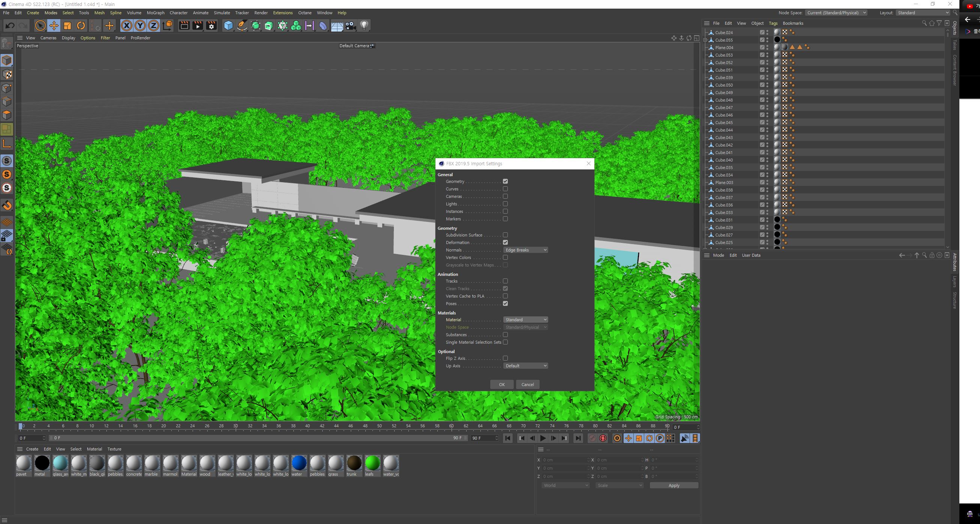The image size is (980, 524).
Task: Toggle X axis lock
Action: click(126, 25)
